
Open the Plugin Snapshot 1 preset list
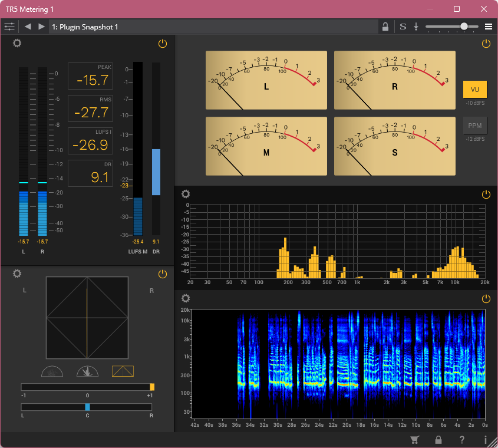(212, 27)
